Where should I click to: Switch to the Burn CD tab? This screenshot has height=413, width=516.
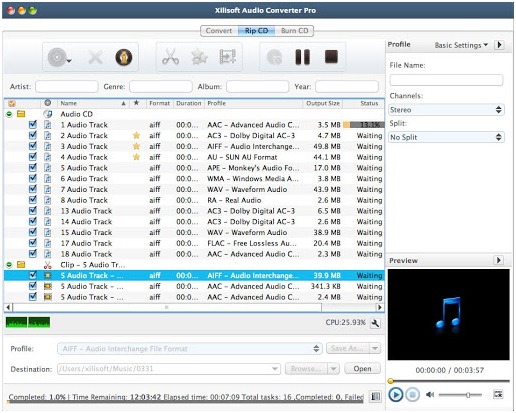coord(294,31)
